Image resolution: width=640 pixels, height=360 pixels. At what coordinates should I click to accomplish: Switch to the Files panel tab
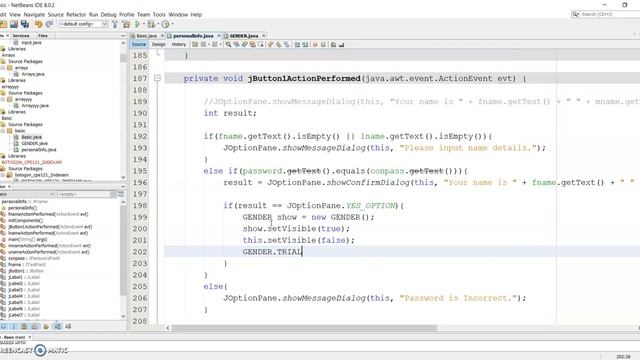tap(43, 36)
